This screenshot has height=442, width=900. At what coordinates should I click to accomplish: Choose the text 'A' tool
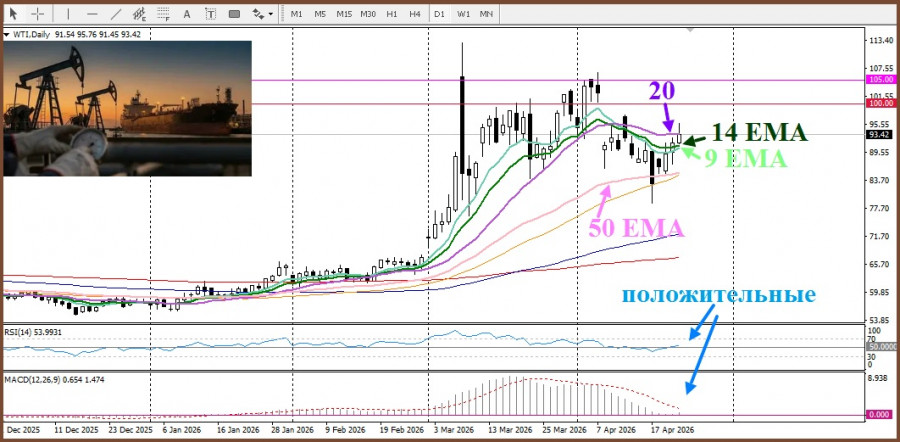187,14
